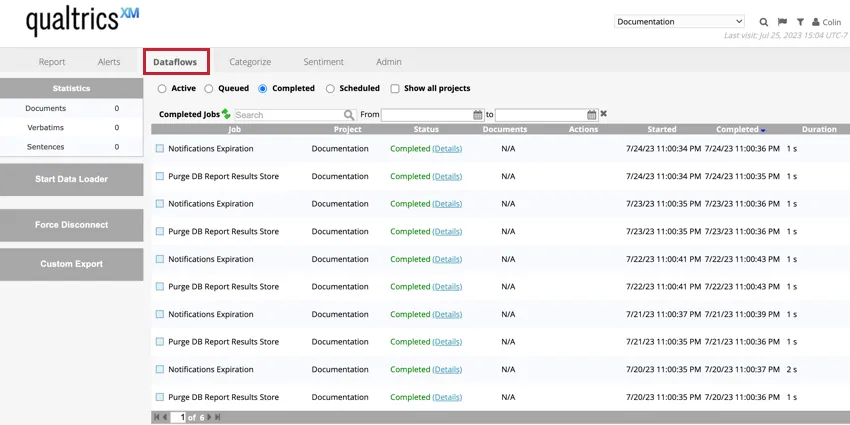
Task: Click the Completed Jobs search field
Action: pos(289,115)
